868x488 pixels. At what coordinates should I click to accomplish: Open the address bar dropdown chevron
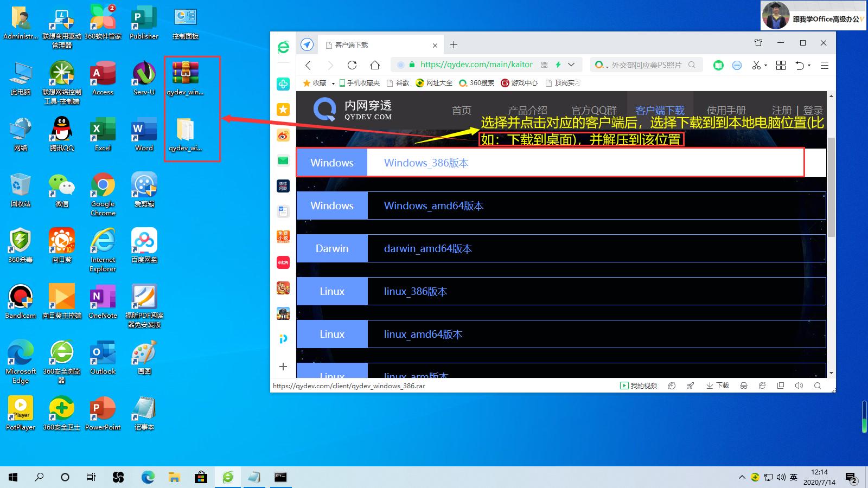[571, 65]
